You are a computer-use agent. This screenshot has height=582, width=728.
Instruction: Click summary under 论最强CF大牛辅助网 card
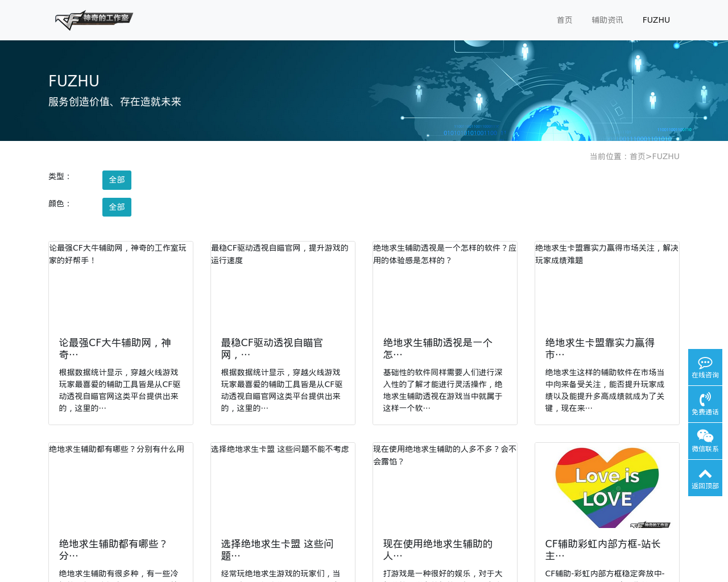tap(120, 390)
